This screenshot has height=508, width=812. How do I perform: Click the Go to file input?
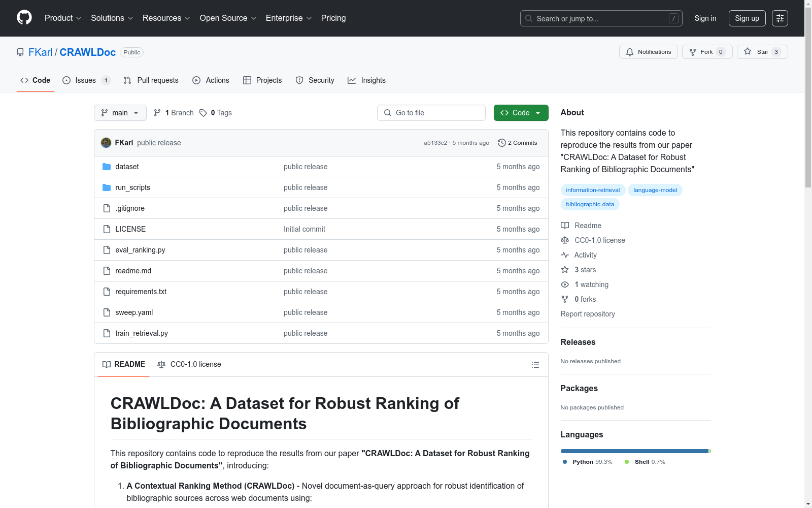pos(431,113)
